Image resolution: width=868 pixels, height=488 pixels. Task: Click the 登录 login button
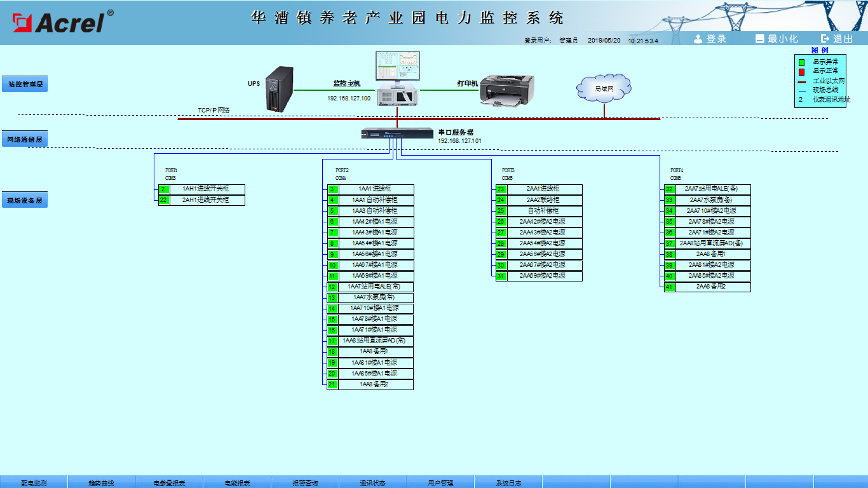pos(710,39)
